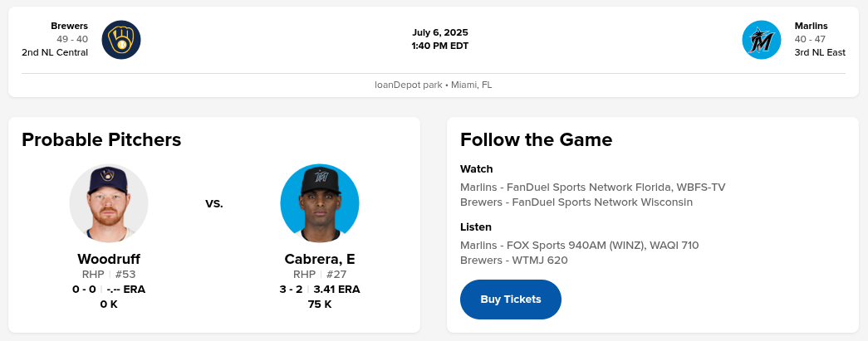Click Cabrera's 3.41 ERA stat
Viewport: 868px width, 341px height.
[337, 290]
